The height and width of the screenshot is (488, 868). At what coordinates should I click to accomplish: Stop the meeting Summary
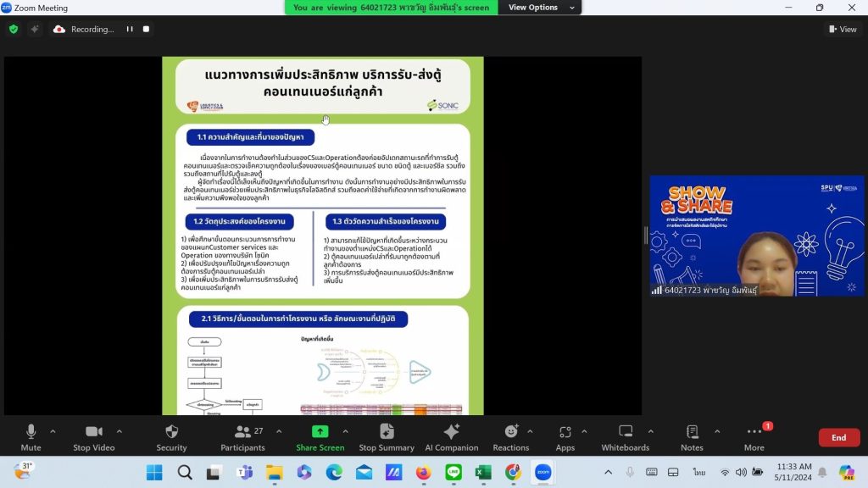click(387, 438)
